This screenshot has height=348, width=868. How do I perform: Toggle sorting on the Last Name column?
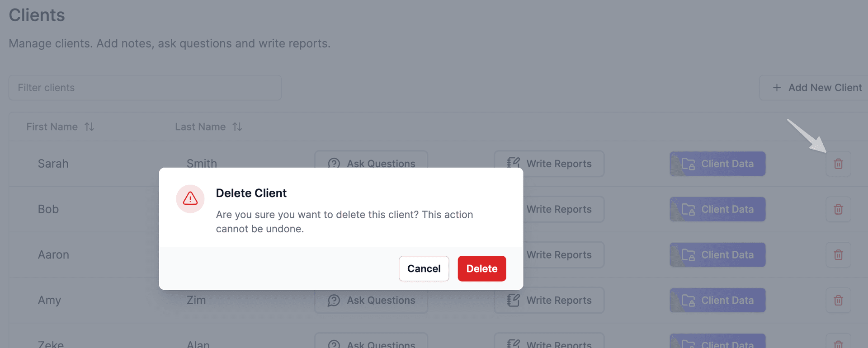point(237,127)
